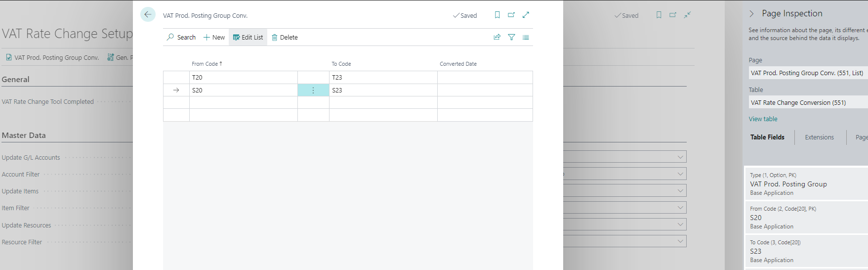Click the back arrow button
This screenshot has height=270, width=868.
[x=148, y=15]
